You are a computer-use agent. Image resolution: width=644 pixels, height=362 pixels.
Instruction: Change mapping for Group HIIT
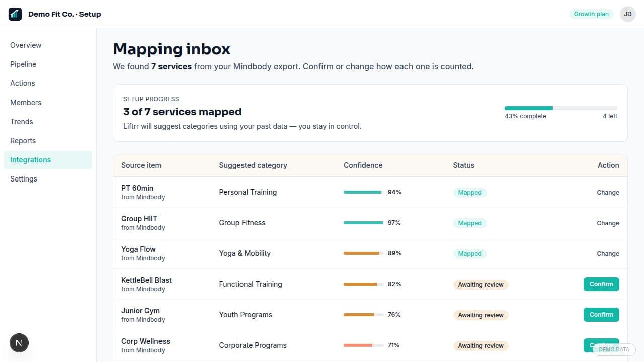point(608,223)
